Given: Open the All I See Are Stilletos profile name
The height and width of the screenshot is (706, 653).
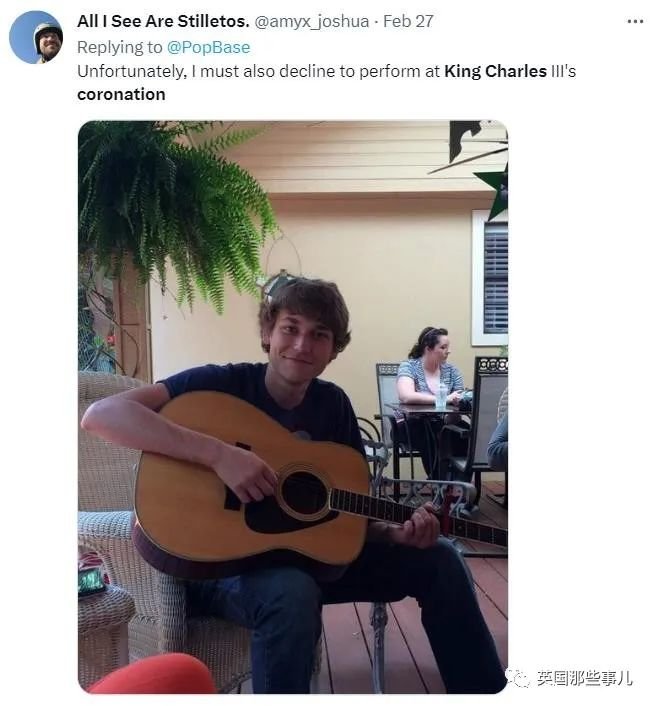Looking at the screenshot, I should (x=163, y=21).
